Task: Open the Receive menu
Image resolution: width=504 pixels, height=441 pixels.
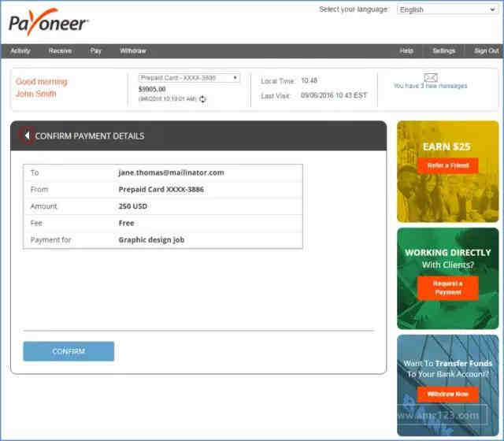Action: pyautogui.click(x=60, y=50)
